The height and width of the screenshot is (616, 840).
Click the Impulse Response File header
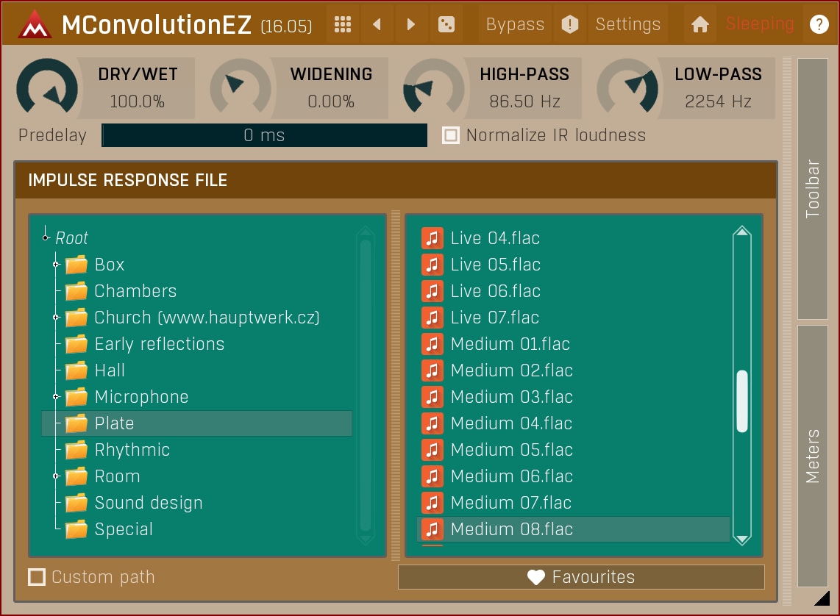click(396, 180)
